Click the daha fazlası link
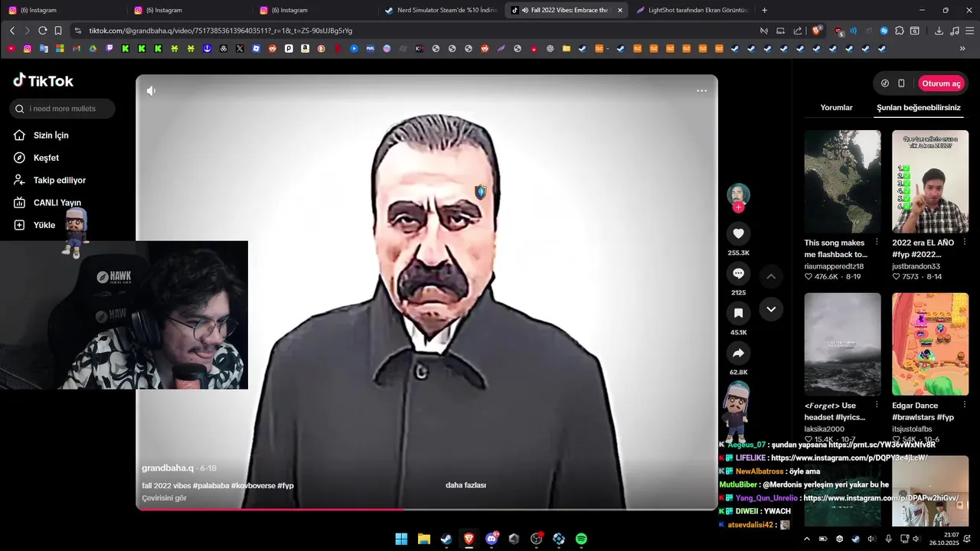The width and height of the screenshot is (980, 551). [x=465, y=485]
